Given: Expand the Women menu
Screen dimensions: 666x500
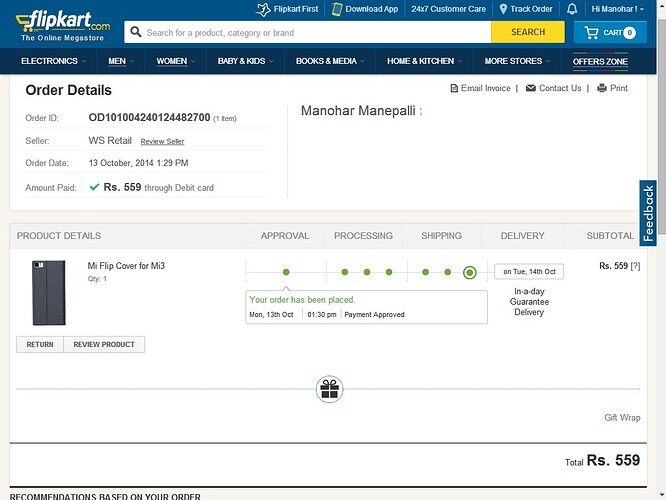Looking at the screenshot, I should (x=176, y=61).
